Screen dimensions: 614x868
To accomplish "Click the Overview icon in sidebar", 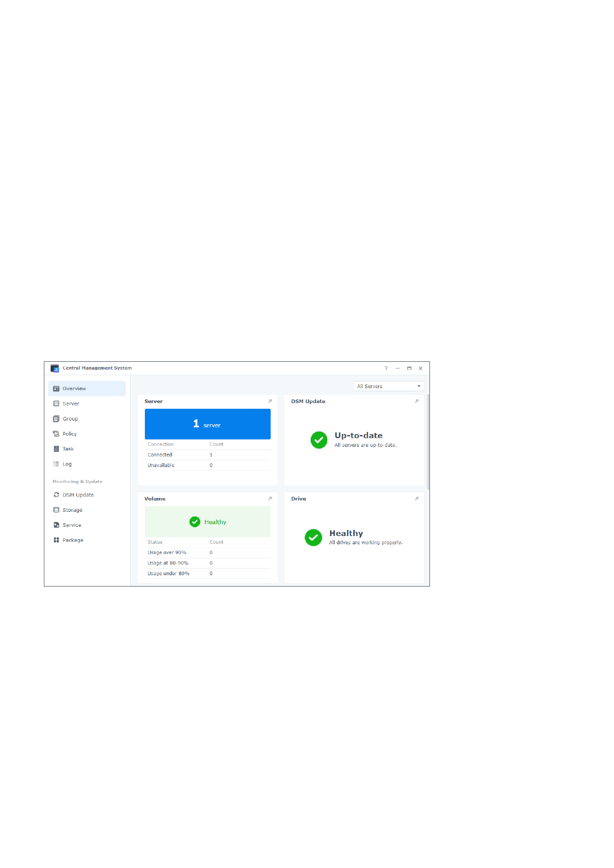I will click(x=56, y=389).
